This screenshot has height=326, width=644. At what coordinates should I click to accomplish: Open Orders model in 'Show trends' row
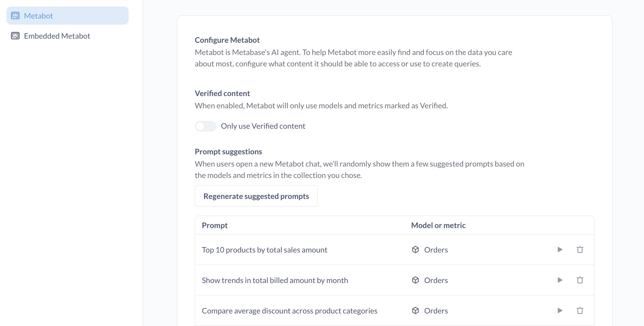436,280
